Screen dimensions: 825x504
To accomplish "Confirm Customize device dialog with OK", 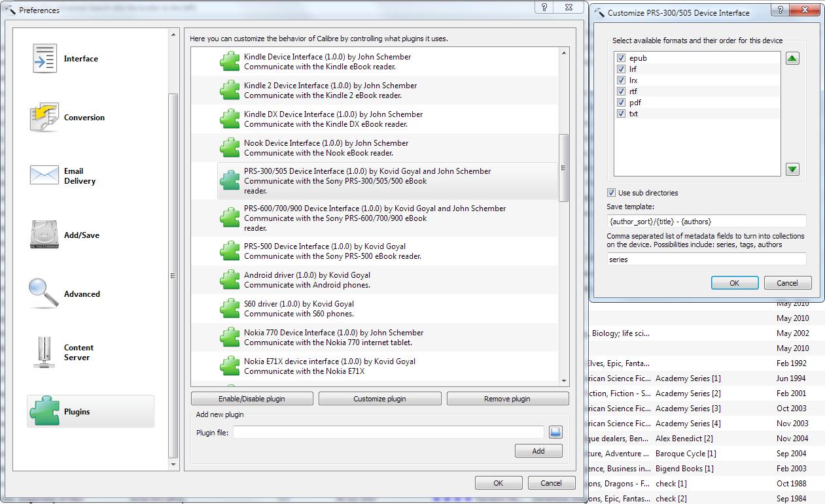I will click(735, 283).
